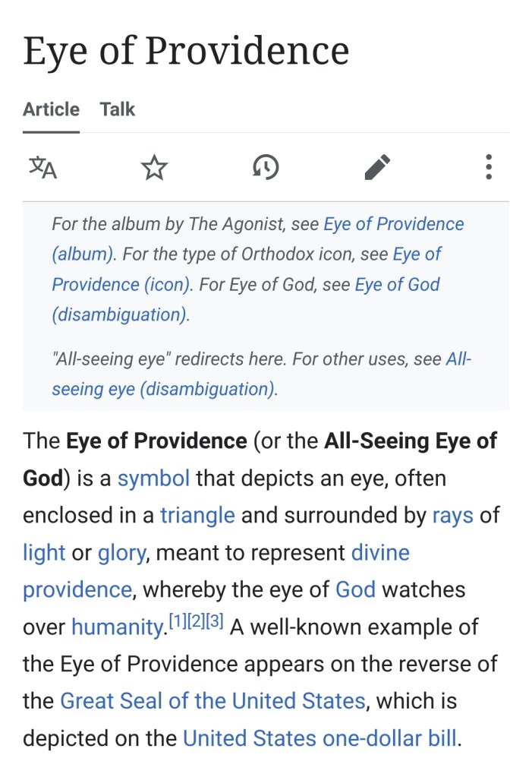The image size is (532, 777).
Task: Visit Great Seal of the United States link
Action: (212, 701)
